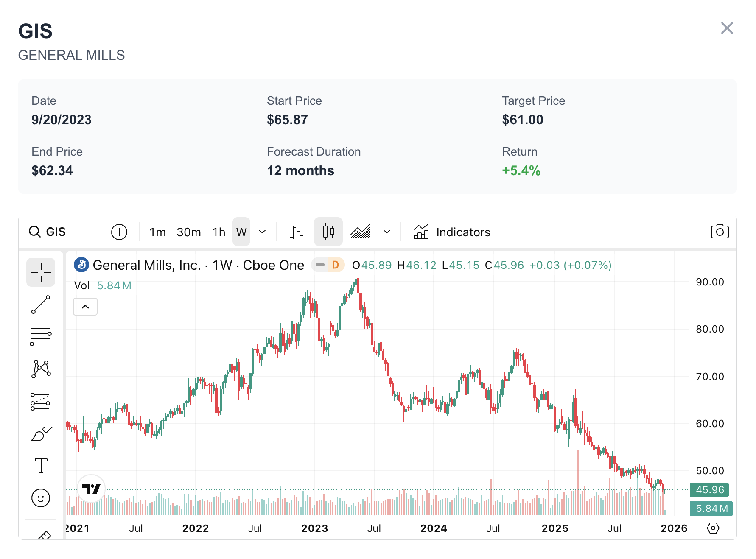Expand the chart style dropdown arrow
The height and width of the screenshot is (559, 756).
tap(386, 232)
